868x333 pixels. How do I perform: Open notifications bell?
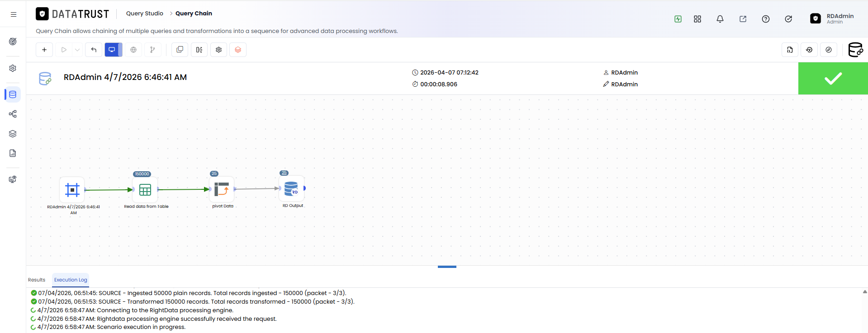(x=720, y=19)
